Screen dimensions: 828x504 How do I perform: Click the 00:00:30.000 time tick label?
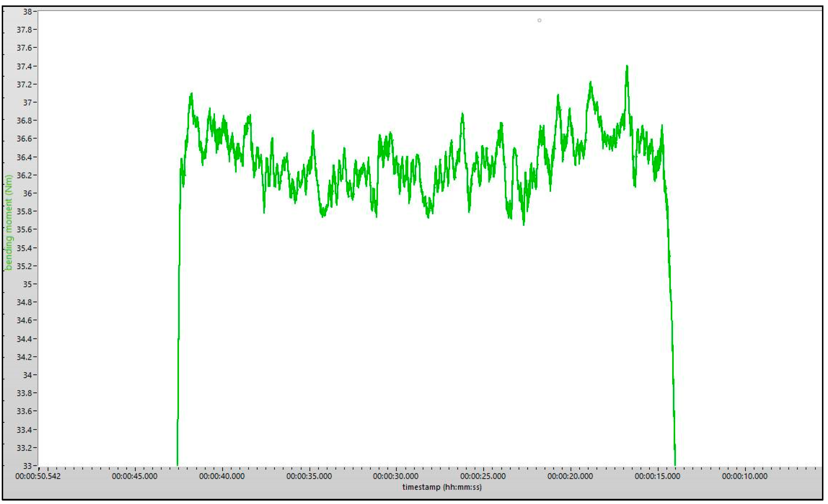(396, 476)
